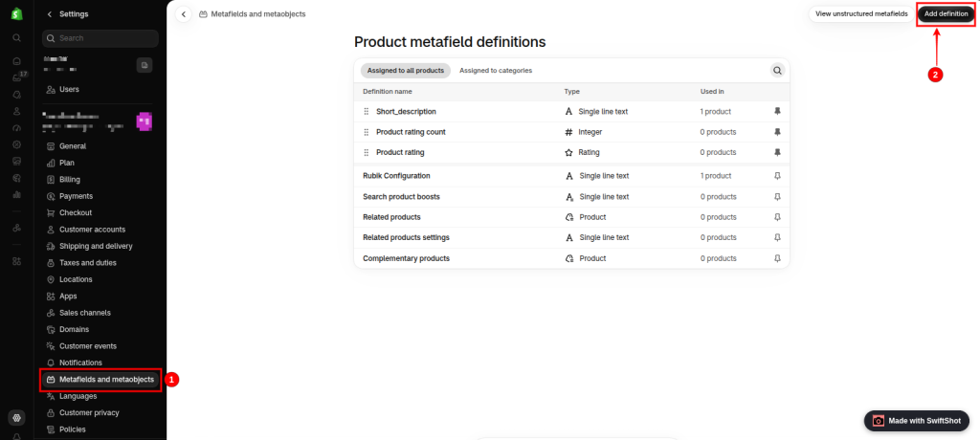The height and width of the screenshot is (440, 980).
Task: Open the Product rating count definition
Action: point(411,132)
